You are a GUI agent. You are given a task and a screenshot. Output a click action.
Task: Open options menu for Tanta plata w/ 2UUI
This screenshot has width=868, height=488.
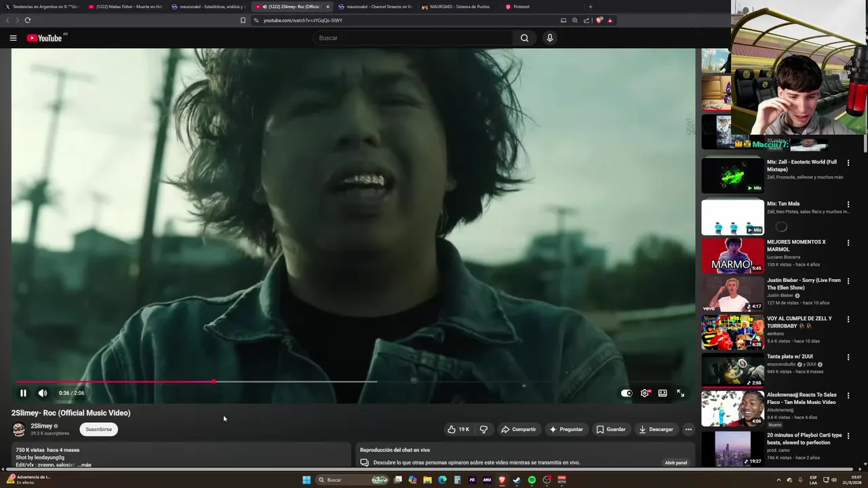(x=848, y=357)
